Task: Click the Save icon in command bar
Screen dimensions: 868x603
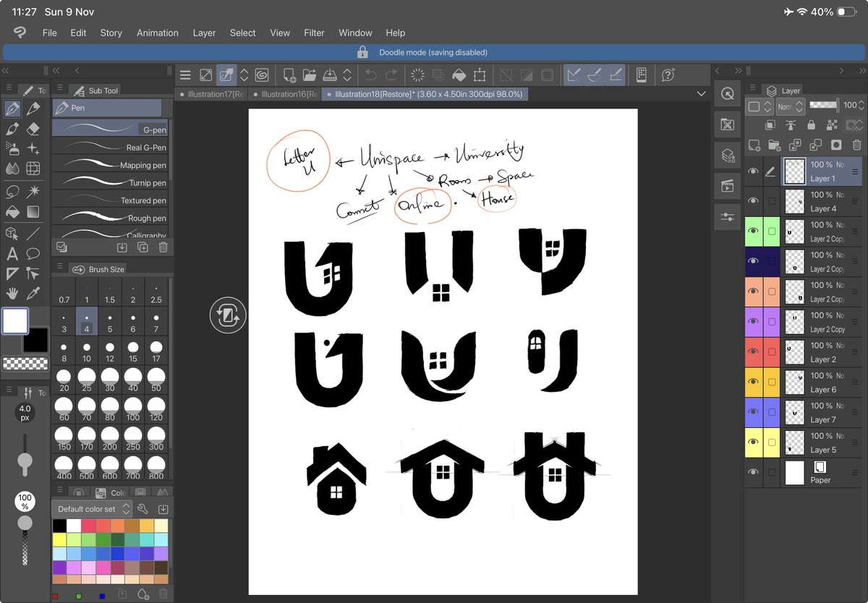Action: click(x=330, y=74)
